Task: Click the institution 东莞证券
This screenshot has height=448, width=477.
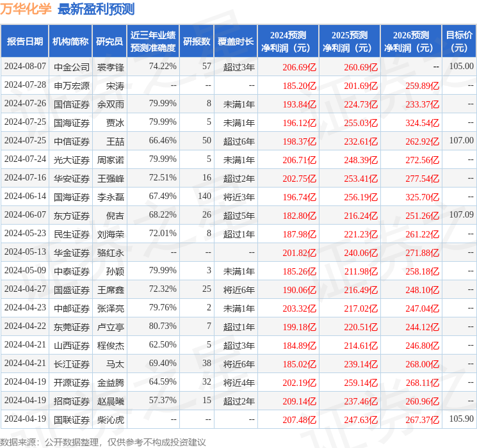Action: (72, 327)
